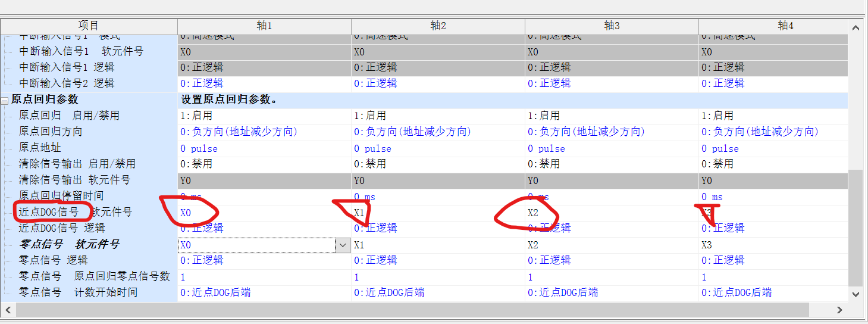Click the horizontal scrollbar right arrow
Screen dimensions: 868x324
(839, 310)
